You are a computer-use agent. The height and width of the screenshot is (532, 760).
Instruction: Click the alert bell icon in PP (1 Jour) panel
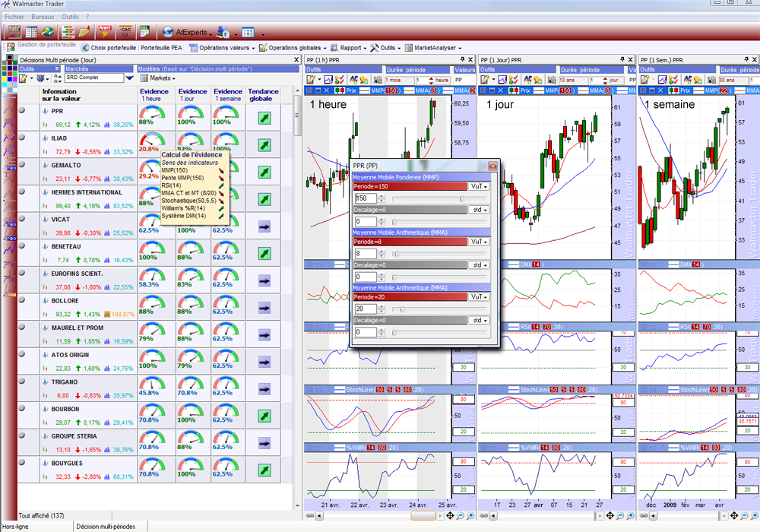pos(538,80)
